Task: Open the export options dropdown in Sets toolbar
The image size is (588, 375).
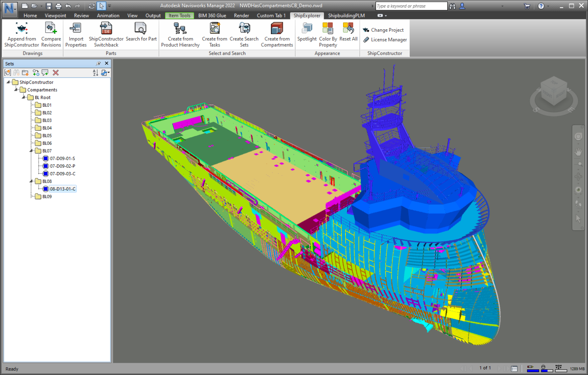Action: click(x=105, y=73)
